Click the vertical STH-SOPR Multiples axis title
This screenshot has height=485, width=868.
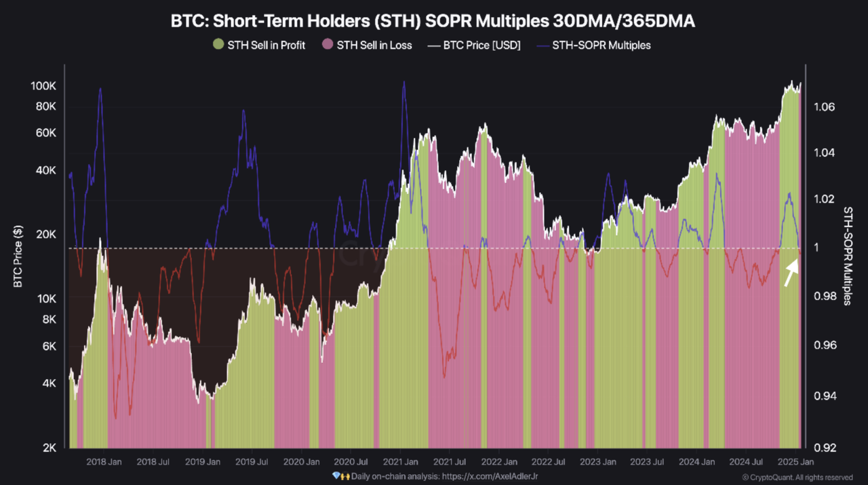coord(847,256)
